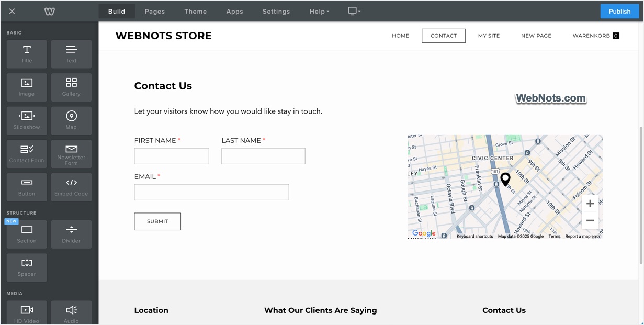Choose the Map element in sidebar
This screenshot has height=325, width=644.
click(71, 120)
